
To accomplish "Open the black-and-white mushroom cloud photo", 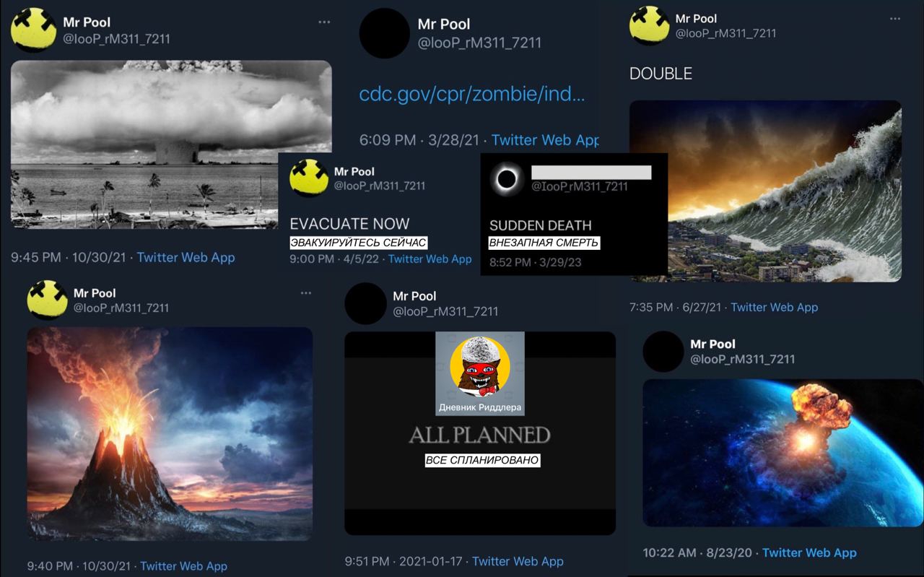I will [171, 144].
